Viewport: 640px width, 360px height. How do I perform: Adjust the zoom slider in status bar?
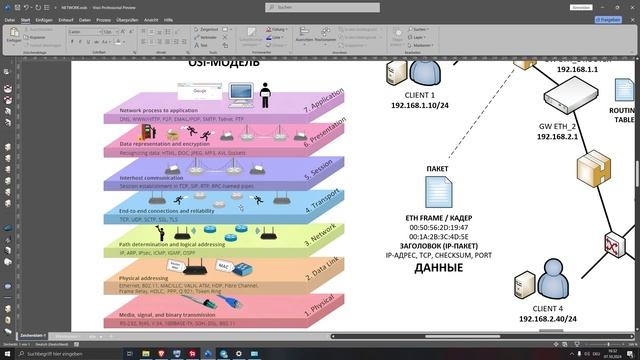point(608,344)
